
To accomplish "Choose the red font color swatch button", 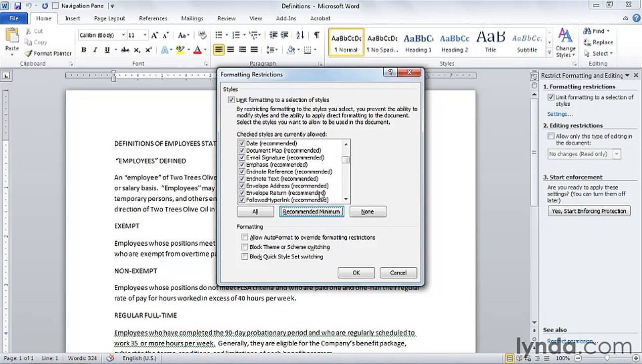I will 197,50.
